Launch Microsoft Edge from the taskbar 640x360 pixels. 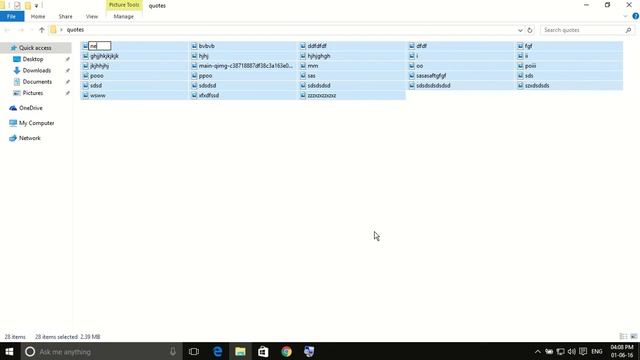click(218, 351)
